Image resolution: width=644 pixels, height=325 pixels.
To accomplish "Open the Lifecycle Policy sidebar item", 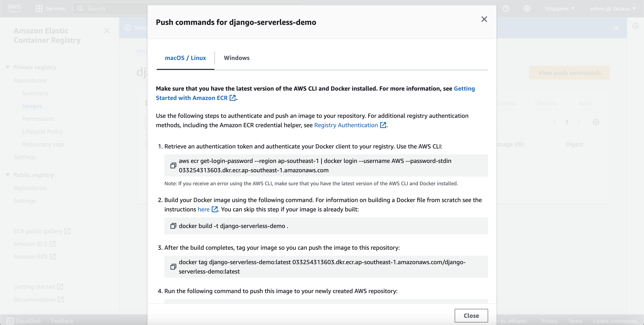I will 43,131.
